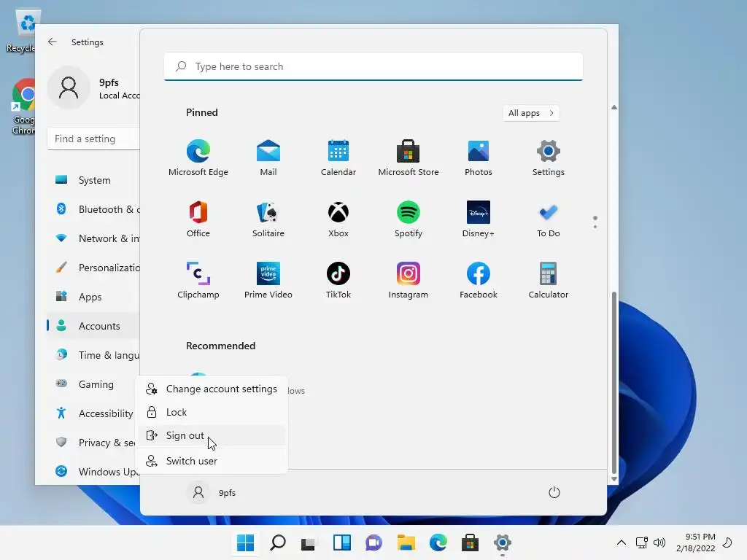
Task: Open the clock and date flyout
Action: 695,542
